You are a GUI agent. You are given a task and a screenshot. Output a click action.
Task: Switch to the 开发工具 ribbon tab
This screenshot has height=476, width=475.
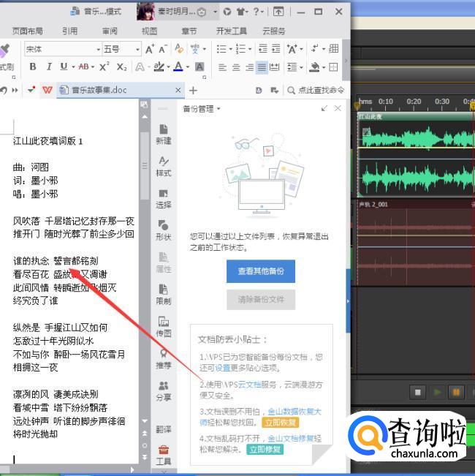click(232, 31)
